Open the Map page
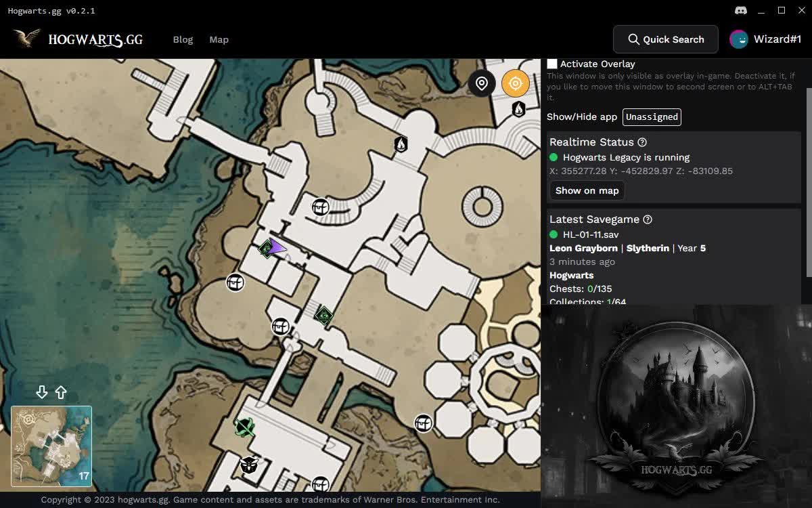This screenshot has height=508, width=812. 219,39
